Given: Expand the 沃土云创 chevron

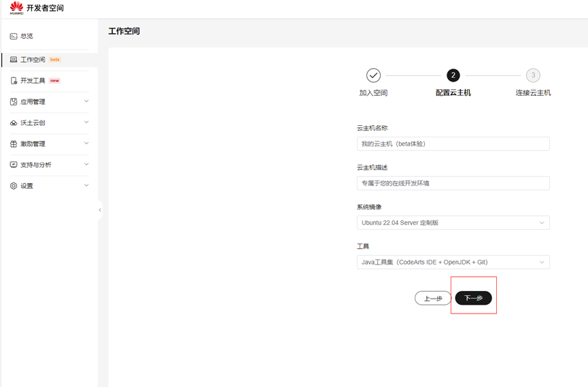Looking at the screenshot, I should [x=86, y=122].
